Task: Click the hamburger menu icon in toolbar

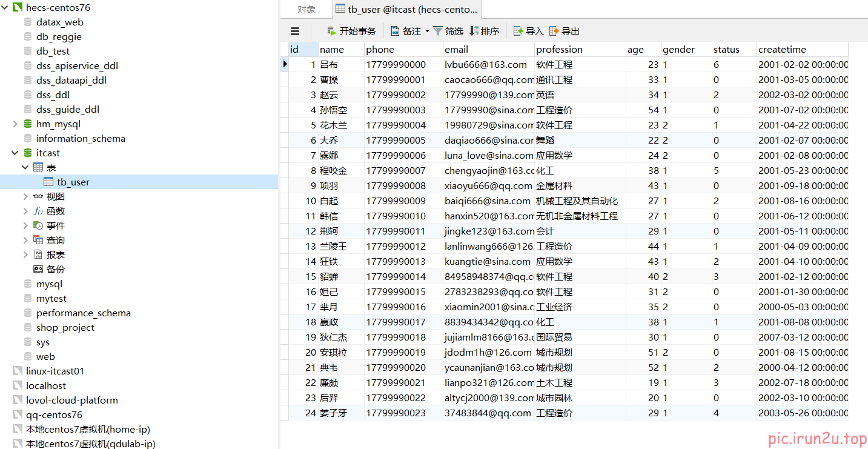Action: 295,31
